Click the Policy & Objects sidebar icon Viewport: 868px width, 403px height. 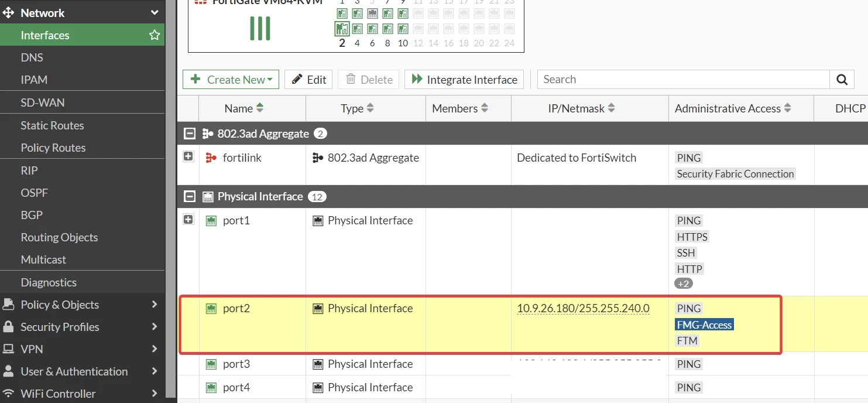[x=8, y=304]
